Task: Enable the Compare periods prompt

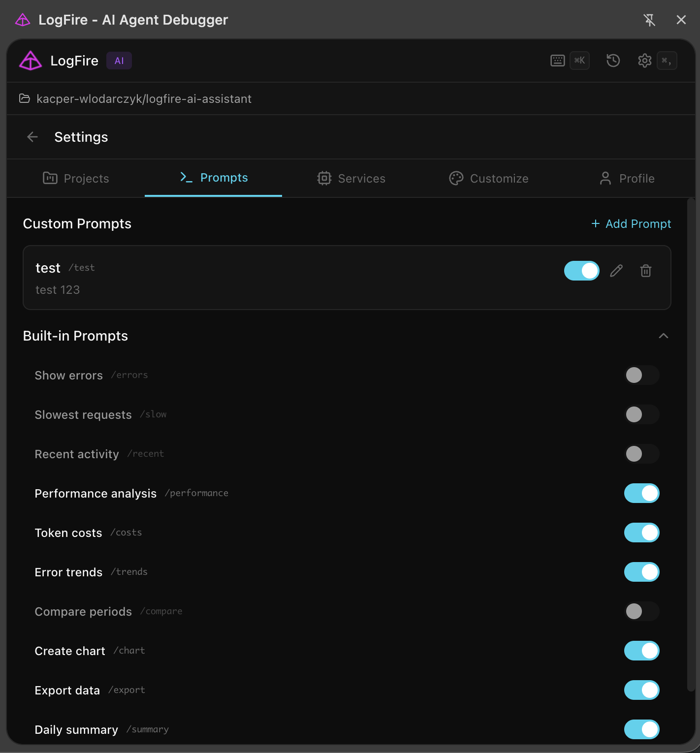Action: pyautogui.click(x=641, y=611)
